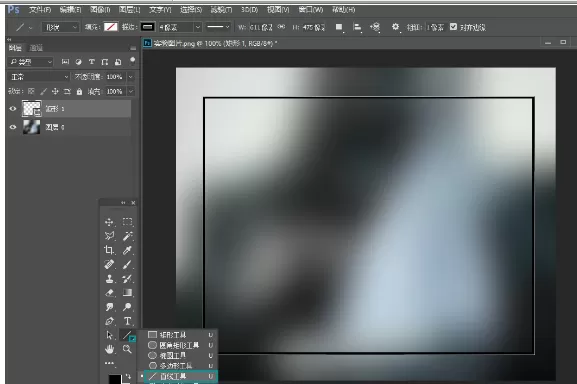Open the three-dots edit toolbar button

[x=109, y=363]
